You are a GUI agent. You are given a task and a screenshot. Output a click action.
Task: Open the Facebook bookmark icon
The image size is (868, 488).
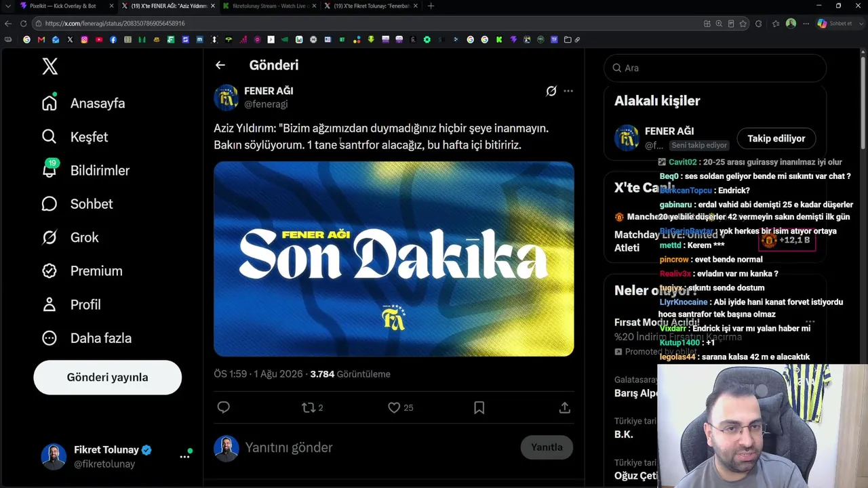[113, 40]
